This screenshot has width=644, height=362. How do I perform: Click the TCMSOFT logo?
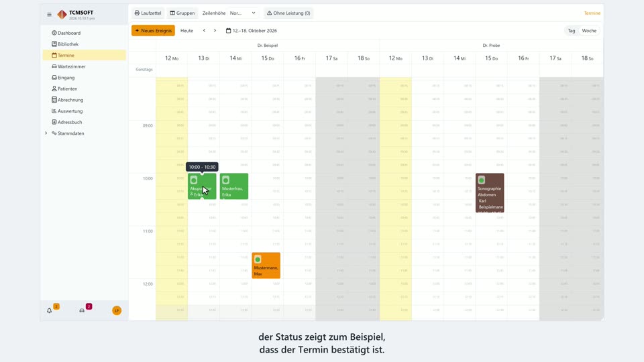[62, 15]
